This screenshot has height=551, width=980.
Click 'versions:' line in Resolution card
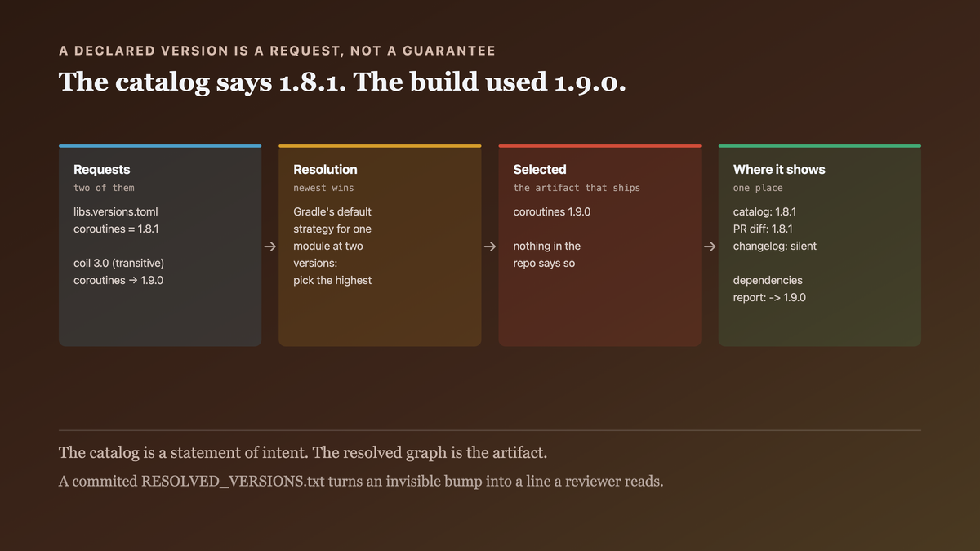pos(316,263)
